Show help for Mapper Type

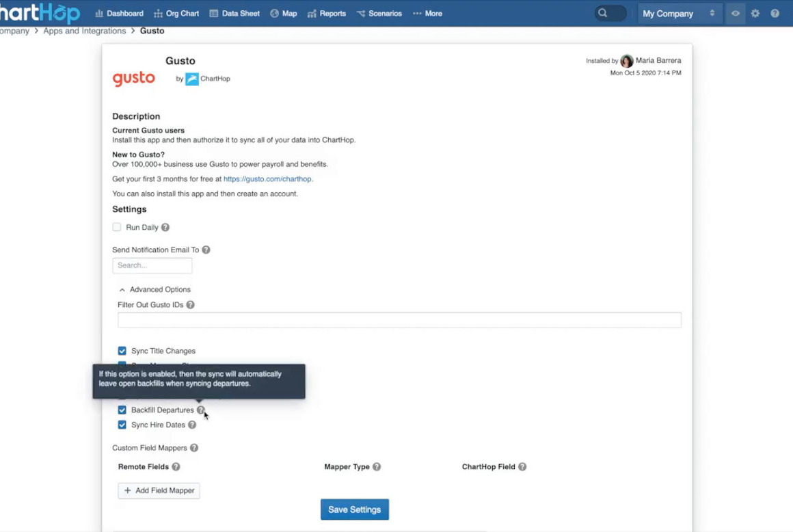(377, 467)
